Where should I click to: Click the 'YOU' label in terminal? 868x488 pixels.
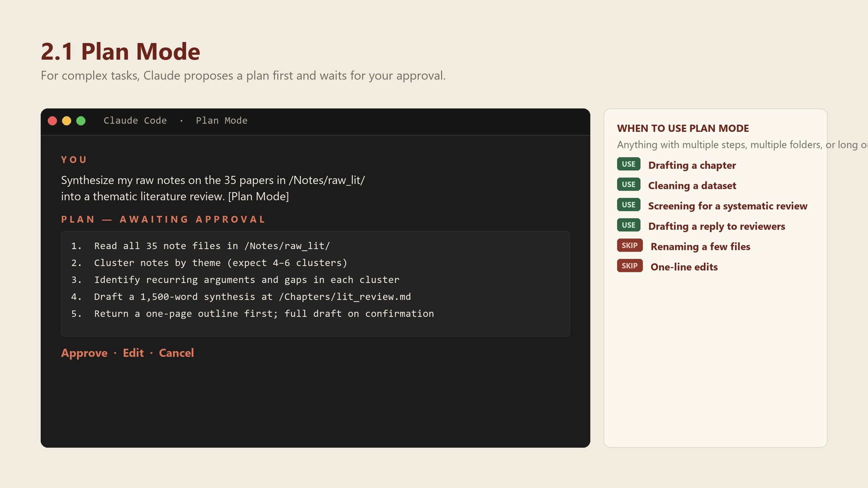coord(74,160)
